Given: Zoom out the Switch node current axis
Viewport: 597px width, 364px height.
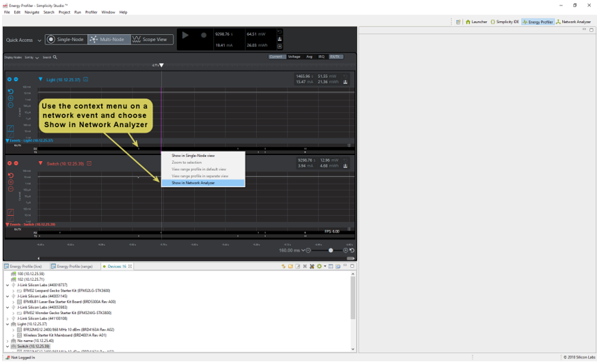Looking at the screenshot, I should pyautogui.click(x=11, y=189).
